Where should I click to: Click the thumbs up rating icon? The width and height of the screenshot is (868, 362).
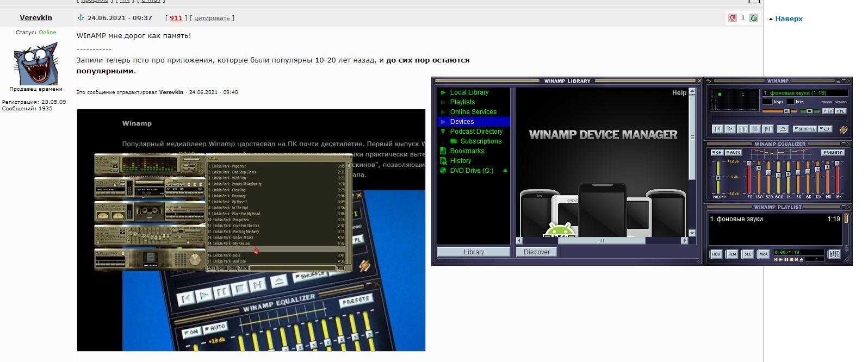[x=753, y=18]
